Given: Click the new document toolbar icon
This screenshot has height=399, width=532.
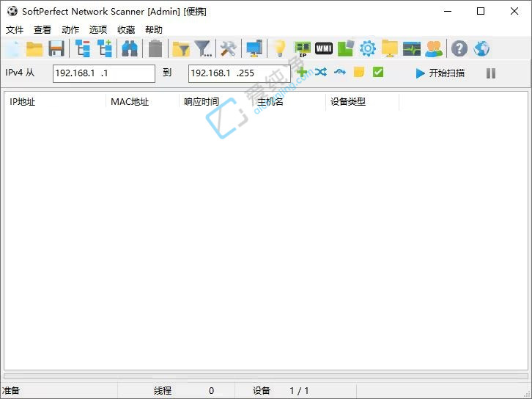Looking at the screenshot, I should tap(14, 49).
